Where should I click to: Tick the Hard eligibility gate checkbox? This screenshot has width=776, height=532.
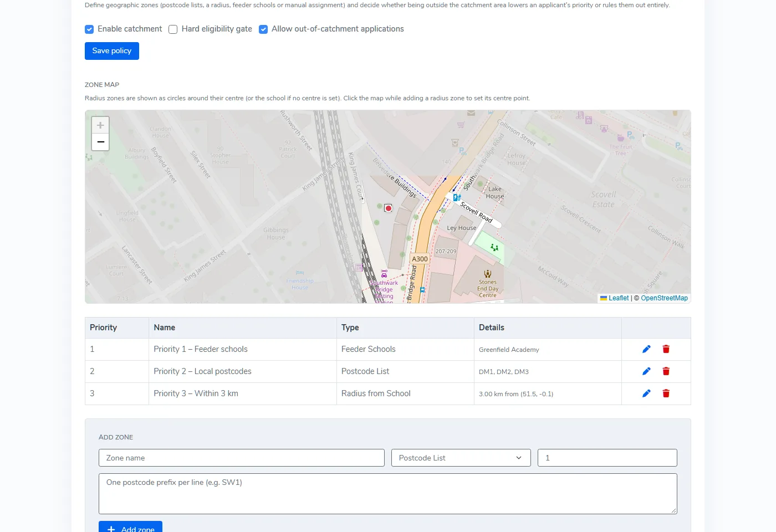point(173,29)
